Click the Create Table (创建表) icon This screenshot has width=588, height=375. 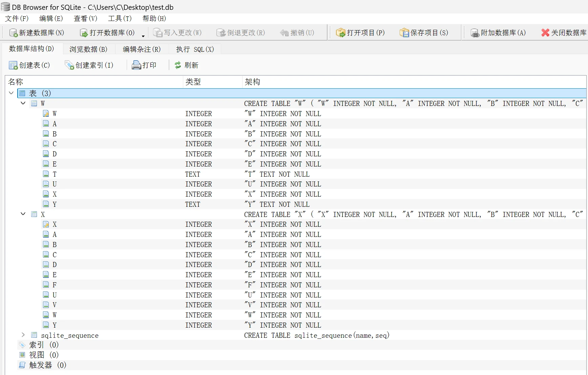(13, 65)
